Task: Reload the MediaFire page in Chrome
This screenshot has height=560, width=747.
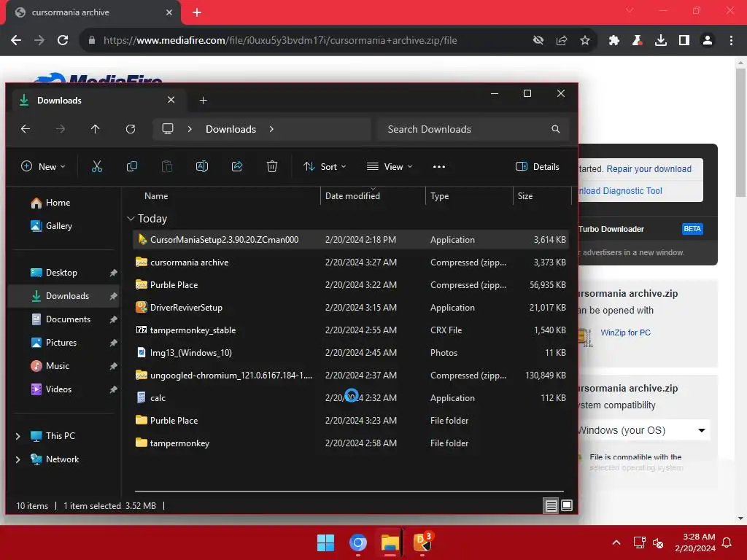Action: coord(63,41)
